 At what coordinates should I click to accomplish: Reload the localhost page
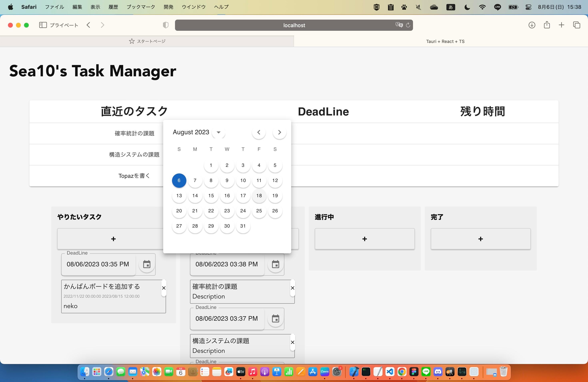[408, 25]
